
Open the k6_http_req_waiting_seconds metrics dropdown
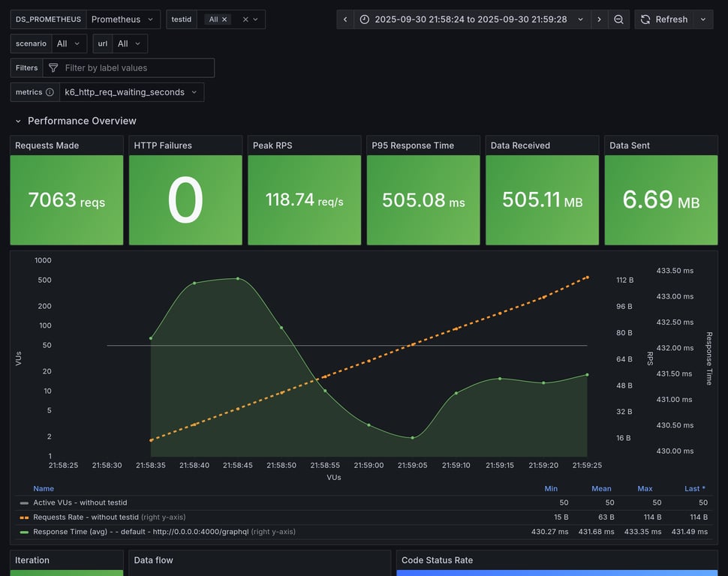pyautogui.click(x=131, y=92)
